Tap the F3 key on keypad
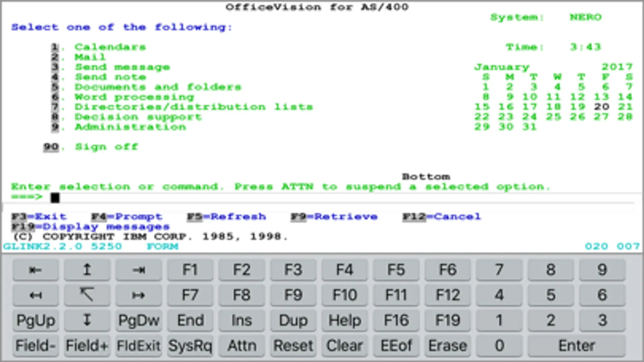 pos(293,270)
